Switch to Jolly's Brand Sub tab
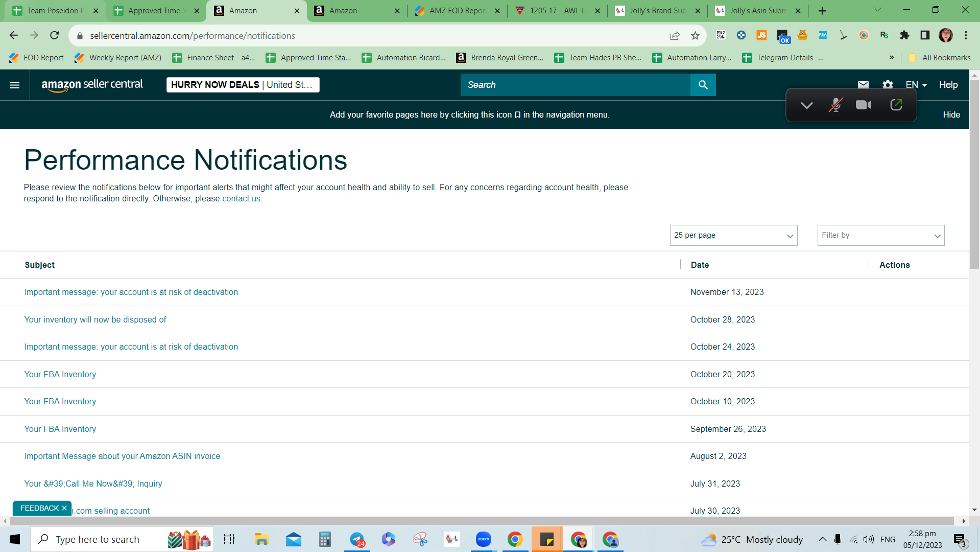980x552 pixels. tap(658, 11)
